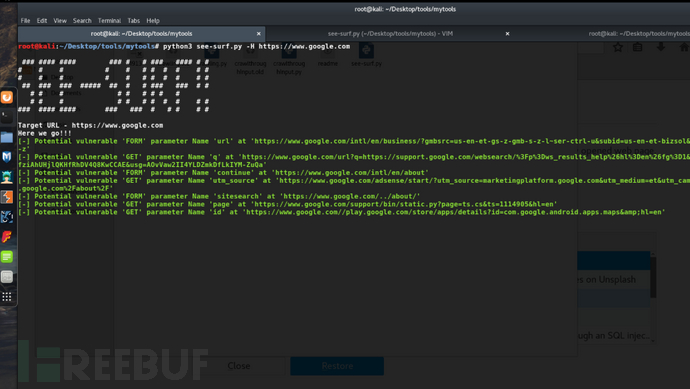Open downloads arrow in background browser
690x389 pixels.
coord(661,47)
